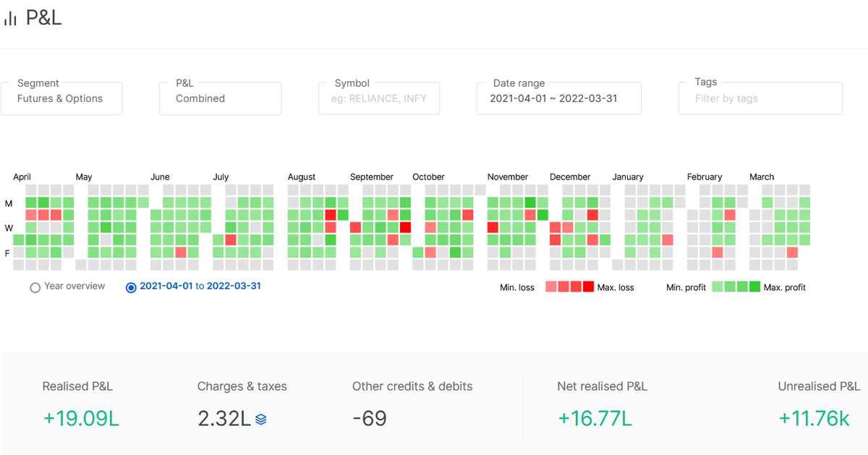Click the September month label on heatmap
This screenshot has height=455, width=868.
(372, 177)
